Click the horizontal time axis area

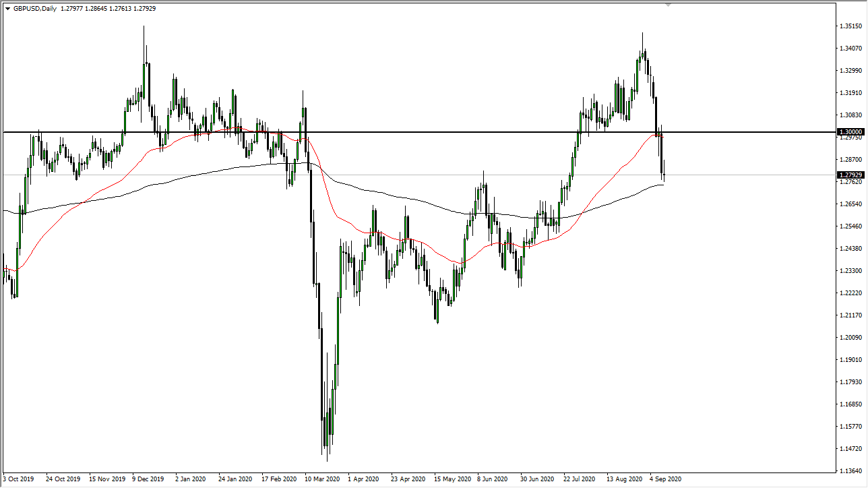(431, 480)
